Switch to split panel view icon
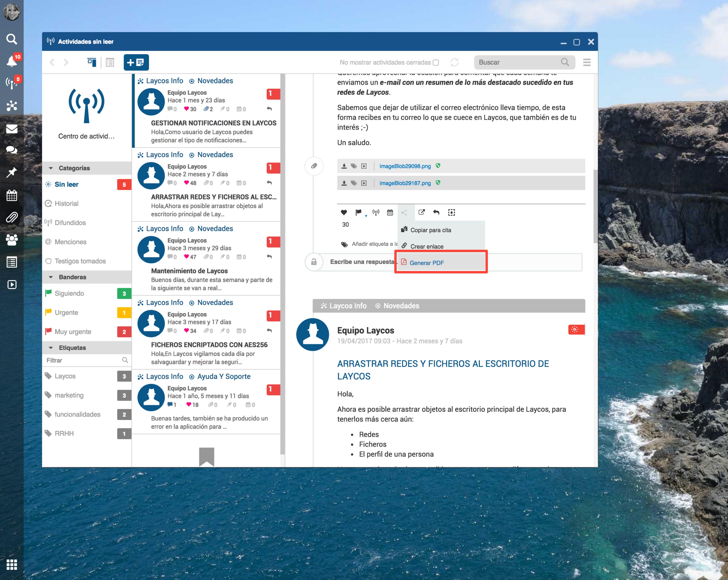Screen dimensions: 728x580 [91, 62]
